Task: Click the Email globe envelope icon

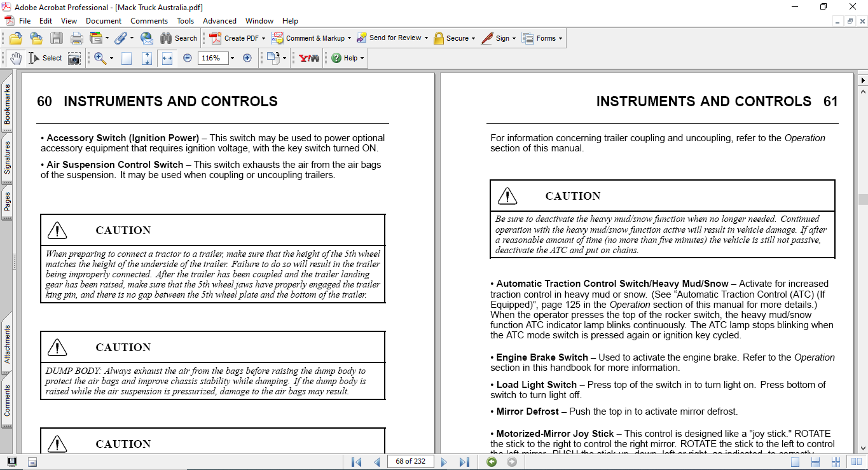Action: (x=146, y=38)
